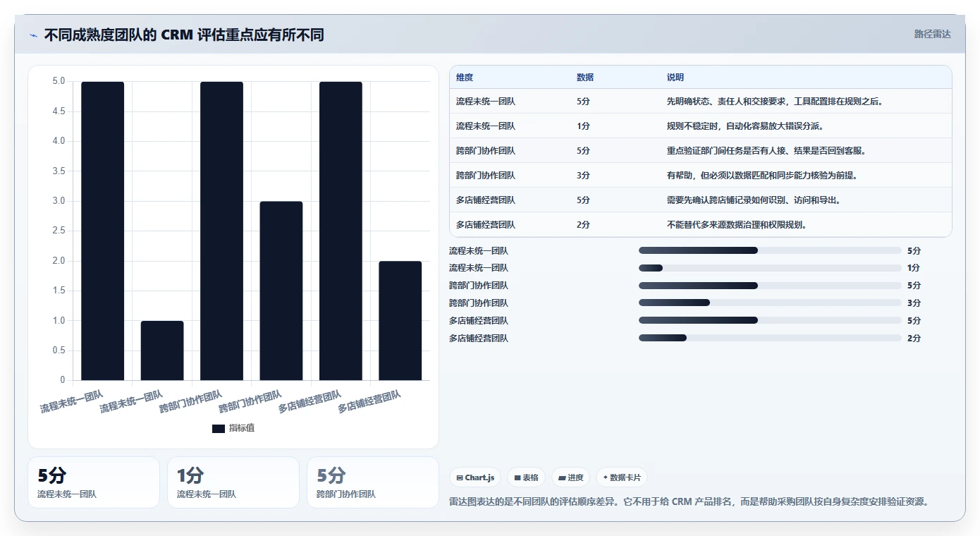Viewport: 980px width, 536px height.
Task: Select the 进度 chip
Action: [571, 477]
